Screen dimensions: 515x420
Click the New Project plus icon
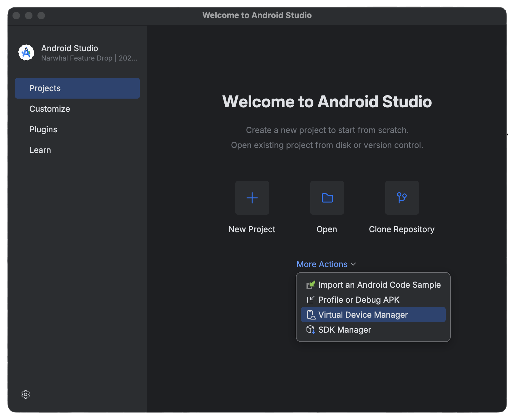click(x=252, y=198)
